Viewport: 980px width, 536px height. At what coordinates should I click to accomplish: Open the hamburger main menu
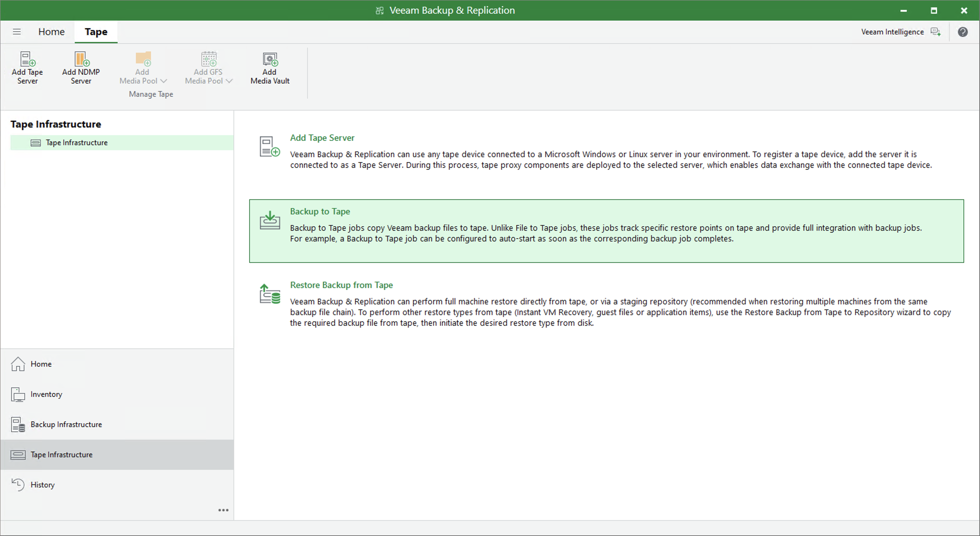(x=17, y=31)
